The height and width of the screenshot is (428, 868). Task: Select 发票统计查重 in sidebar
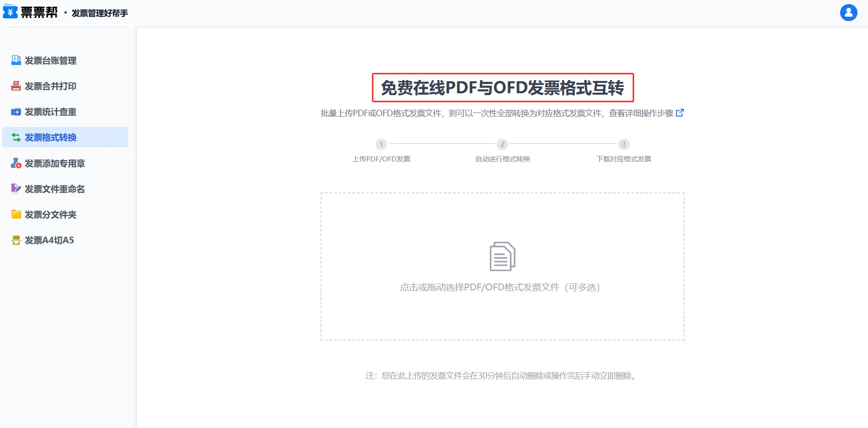point(50,112)
